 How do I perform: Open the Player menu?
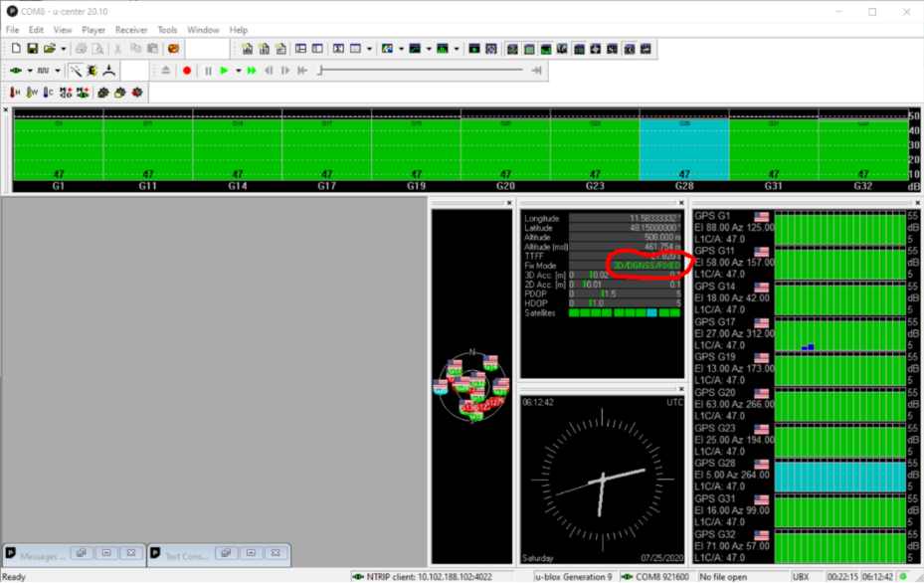pyautogui.click(x=93, y=30)
